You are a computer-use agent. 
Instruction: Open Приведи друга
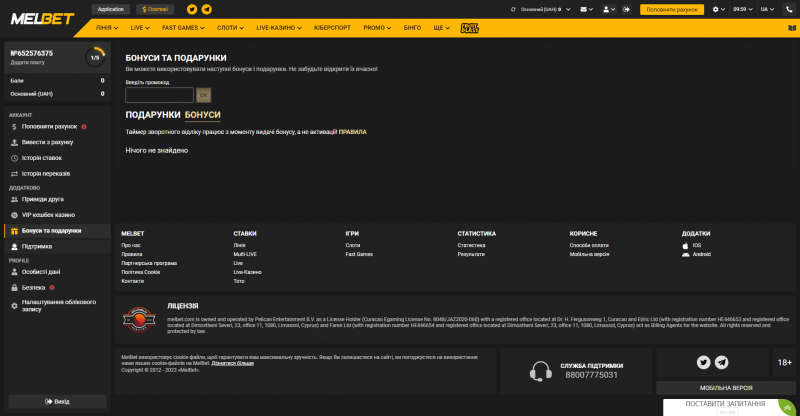coord(43,200)
